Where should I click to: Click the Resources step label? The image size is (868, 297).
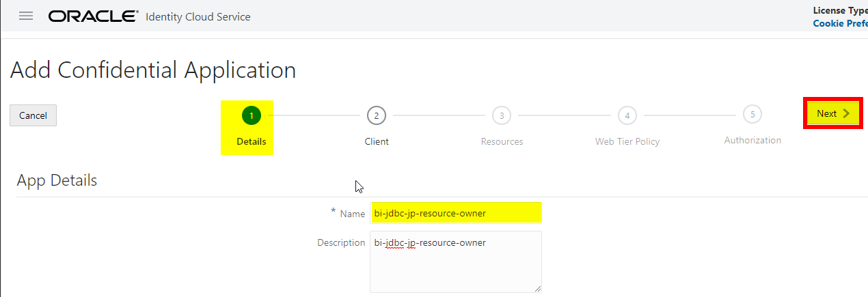pyautogui.click(x=502, y=141)
